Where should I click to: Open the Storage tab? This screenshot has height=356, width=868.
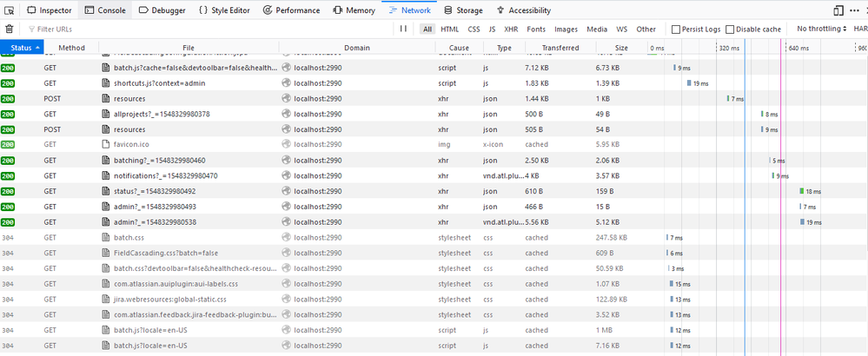[x=462, y=10]
